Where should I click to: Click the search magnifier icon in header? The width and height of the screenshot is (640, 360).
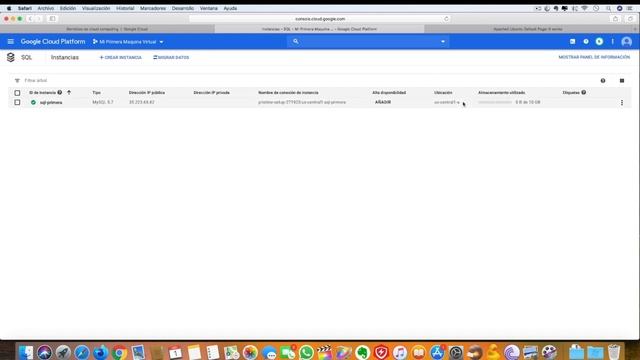click(296, 42)
